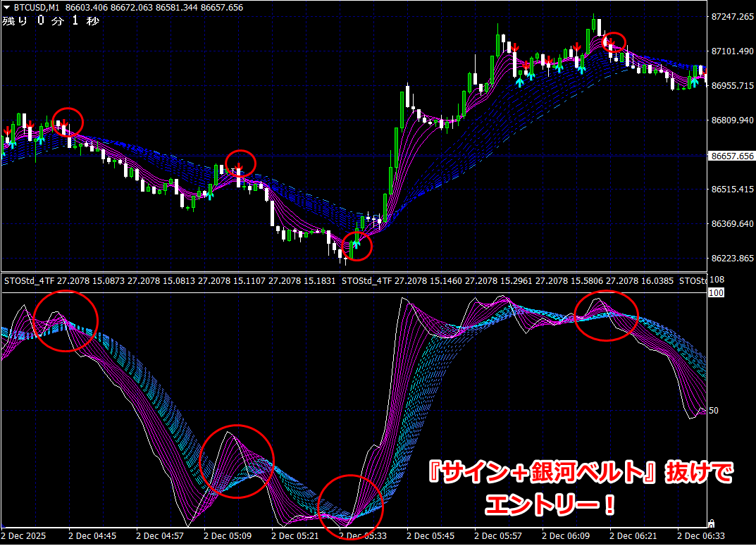
Task: Click the countdown timer label 残り 0 分 1 秒
Action: point(51,20)
